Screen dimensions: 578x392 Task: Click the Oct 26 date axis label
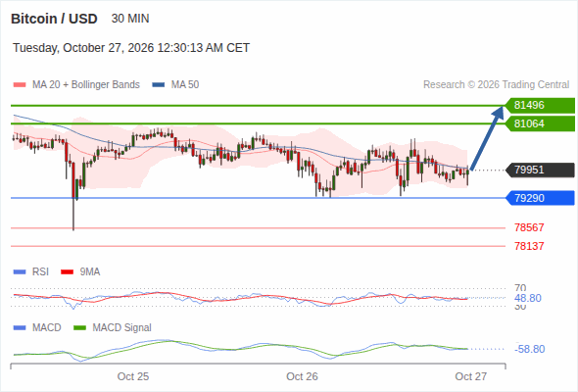point(302,376)
